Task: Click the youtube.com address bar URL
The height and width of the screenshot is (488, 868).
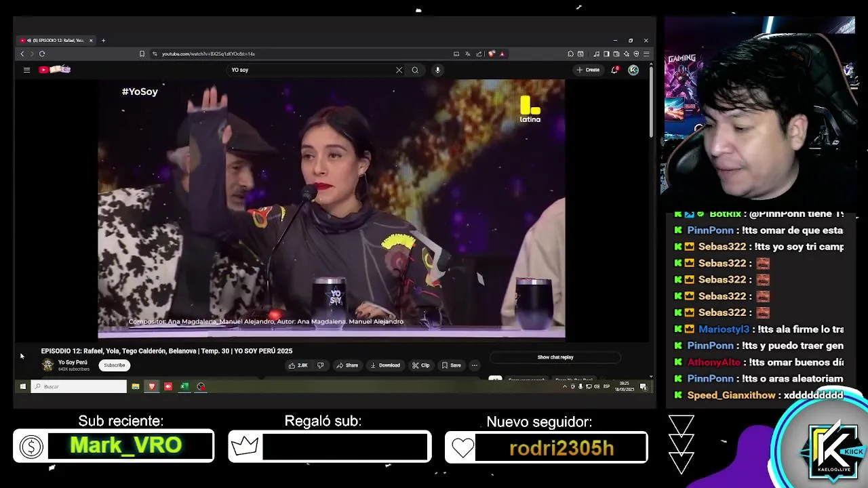Action: (208, 54)
